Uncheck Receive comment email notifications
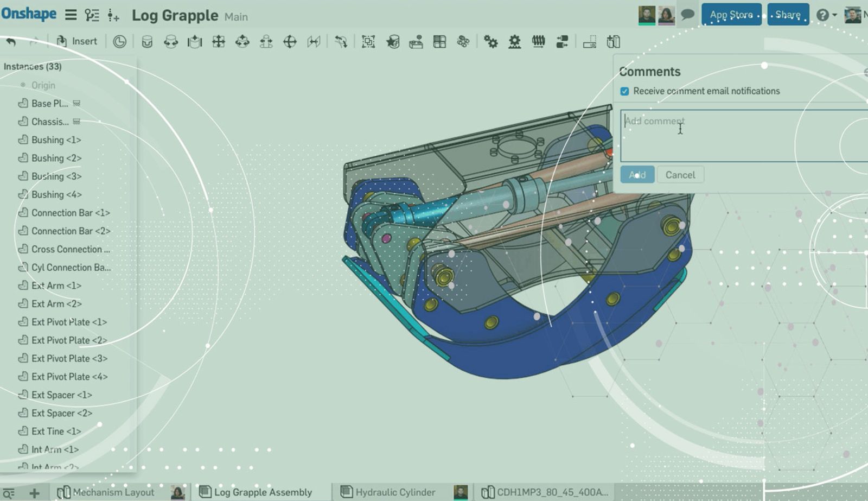 pyautogui.click(x=624, y=91)
